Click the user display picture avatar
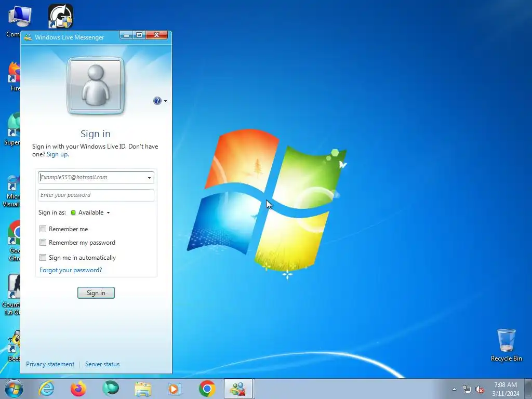The width and height of the screenshot is (532, 399). click(96, 85)
